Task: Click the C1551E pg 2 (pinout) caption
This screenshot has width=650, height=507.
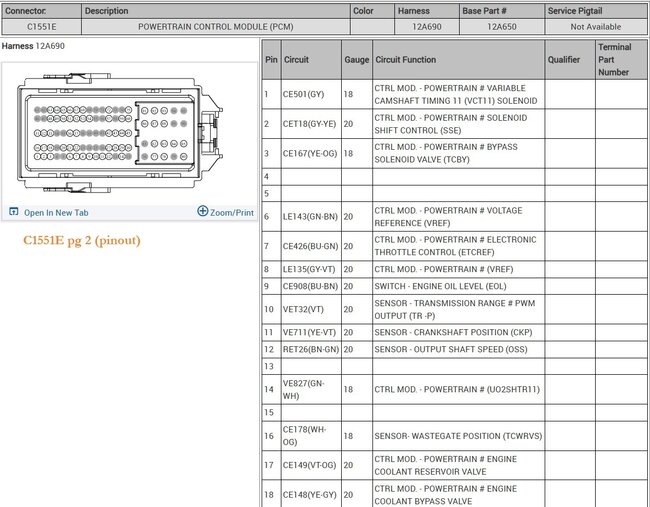Action: 82,241
